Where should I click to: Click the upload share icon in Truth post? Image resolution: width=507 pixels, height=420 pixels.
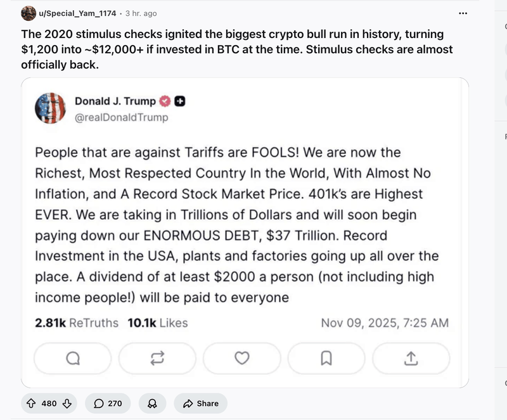411,359
